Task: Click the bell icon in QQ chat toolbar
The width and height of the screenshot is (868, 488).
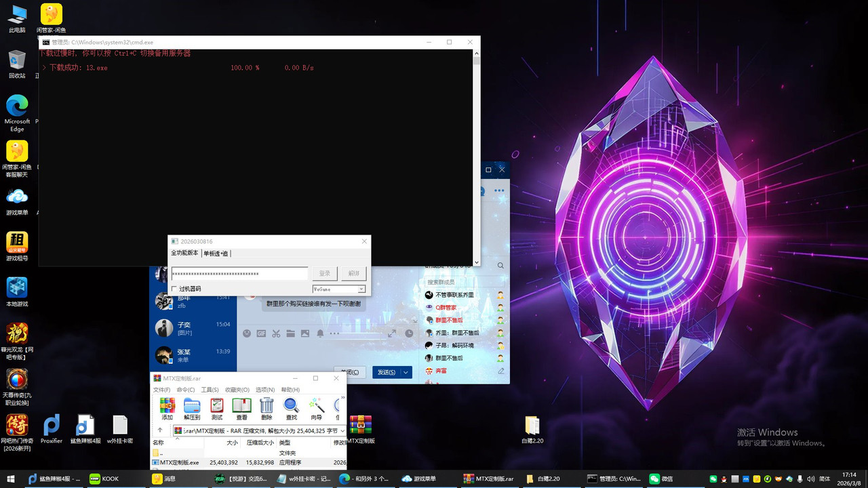Action: pos(320,333)
